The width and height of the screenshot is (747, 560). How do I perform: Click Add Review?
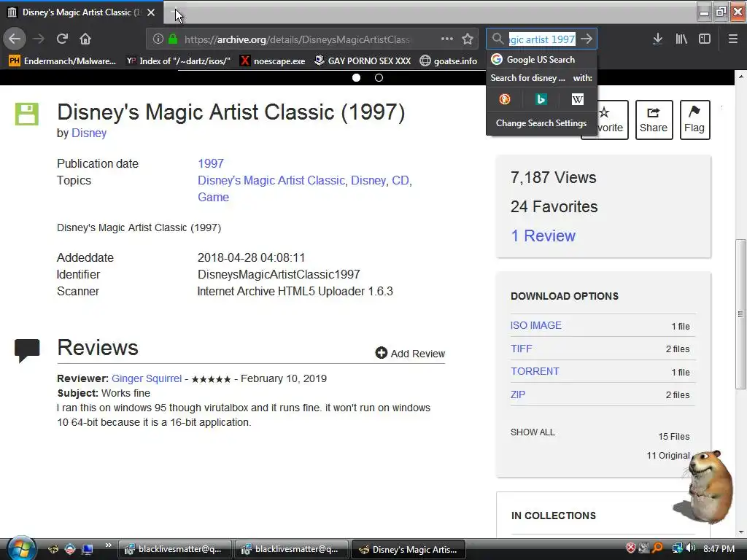(410, 354)
